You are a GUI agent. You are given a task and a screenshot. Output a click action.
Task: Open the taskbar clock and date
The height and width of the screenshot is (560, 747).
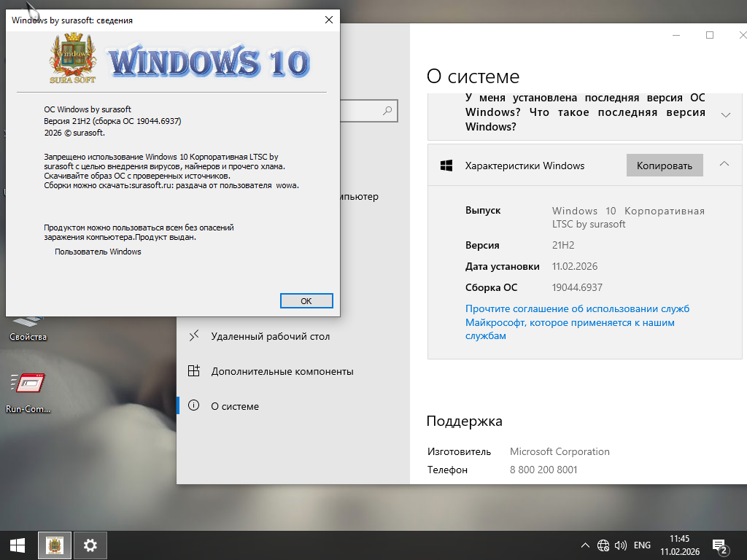680,545
